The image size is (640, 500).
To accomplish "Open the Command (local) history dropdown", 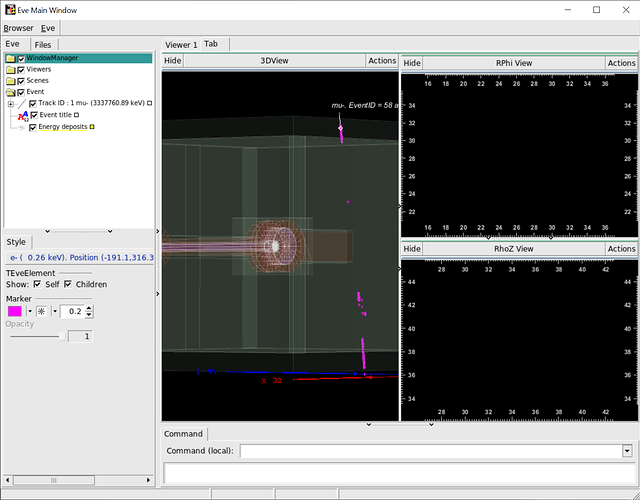I will point(627,451).
